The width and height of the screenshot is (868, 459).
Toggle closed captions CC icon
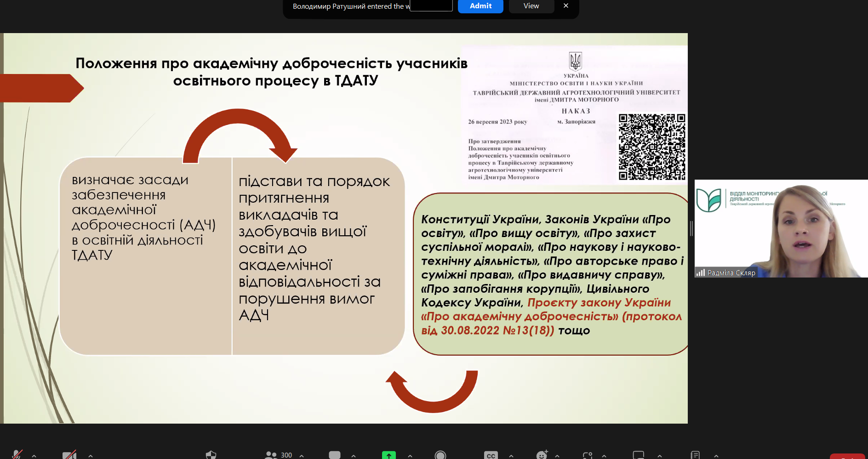click(x=491, y=455)
